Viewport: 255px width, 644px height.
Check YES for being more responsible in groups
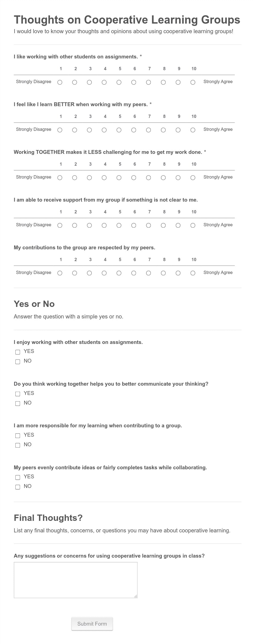tap(18, 435)
